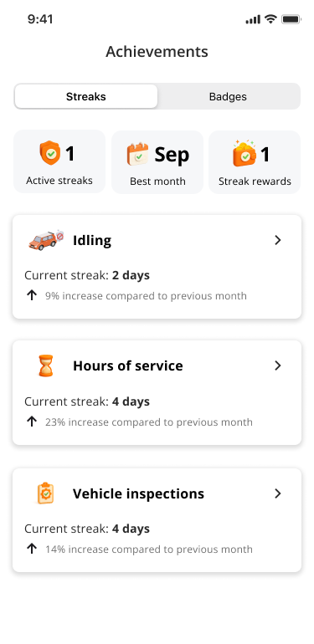314x644 pixels.
Task: Click the up arrow beside 14% increase
Action: [32, 549]
